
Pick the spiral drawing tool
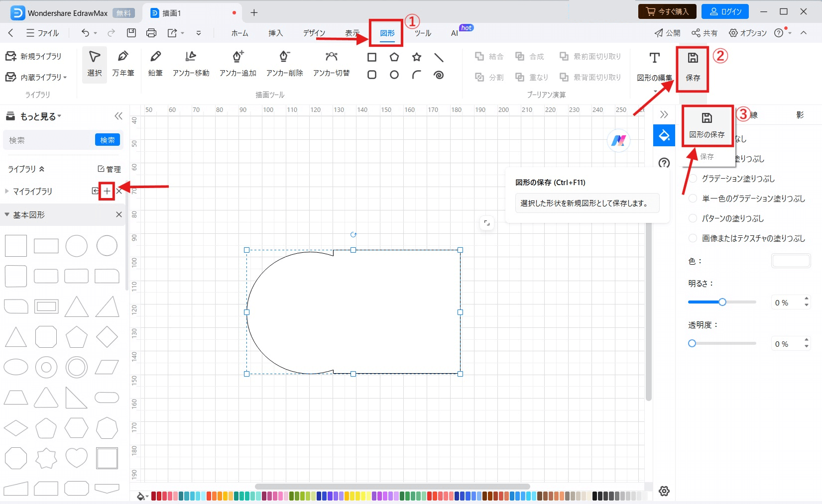pos(439,75)
